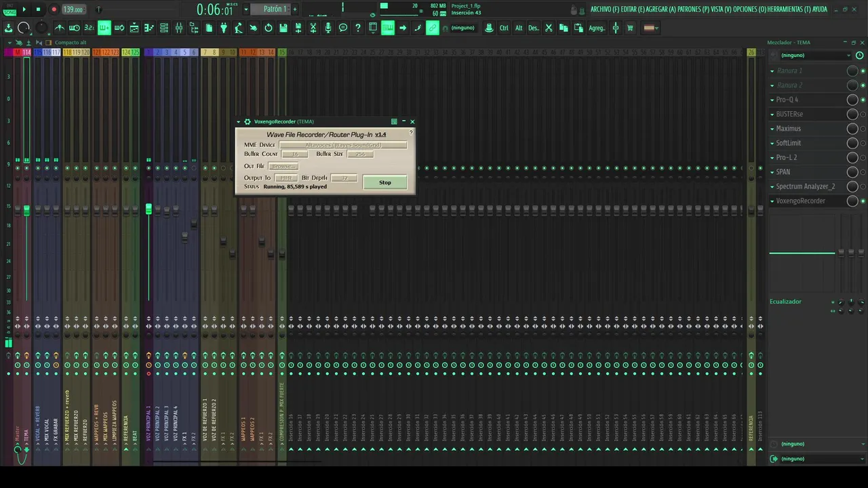Open the mixer input (ninguno) dropdown
The height and width of the screenshot is (488, 868).
(x=814, y=56)
